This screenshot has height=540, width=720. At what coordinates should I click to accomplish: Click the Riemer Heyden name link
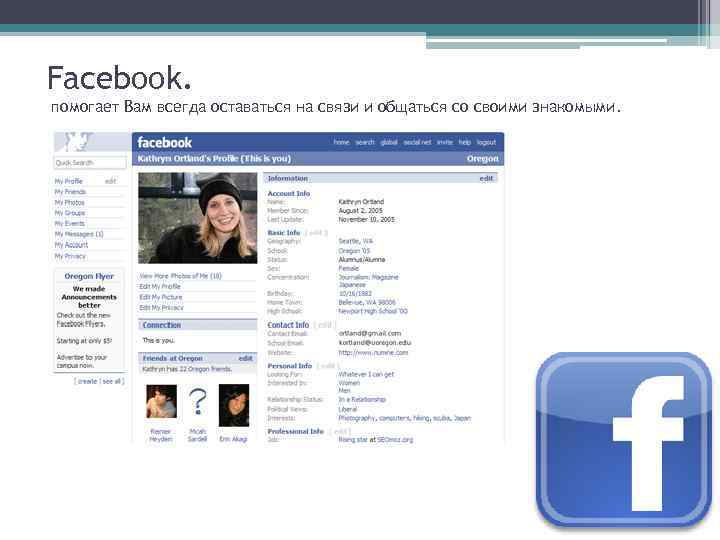tap(160, 435)
